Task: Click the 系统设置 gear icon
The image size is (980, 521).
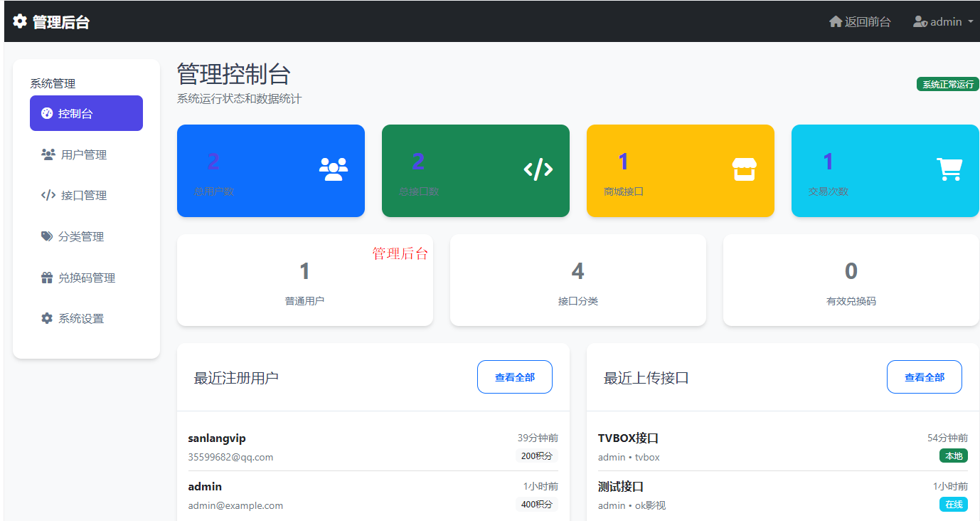Action: (x=47, y=318)
